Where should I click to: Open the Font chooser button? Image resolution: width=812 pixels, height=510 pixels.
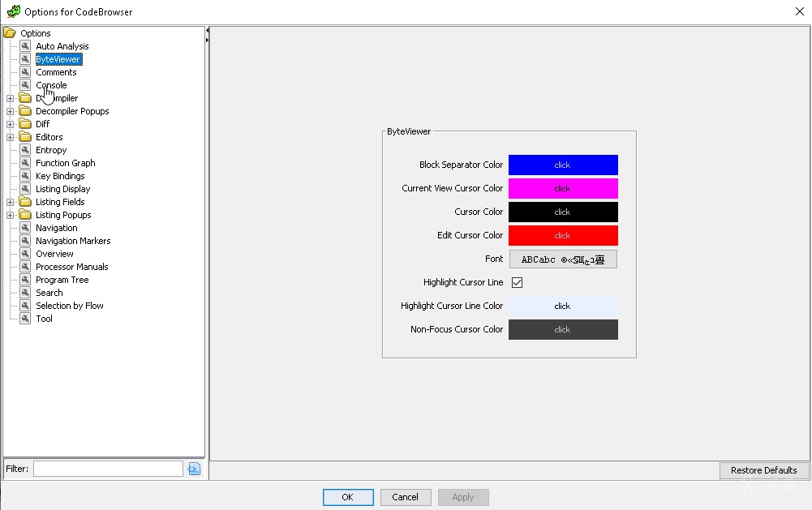(x=563, y=259)
